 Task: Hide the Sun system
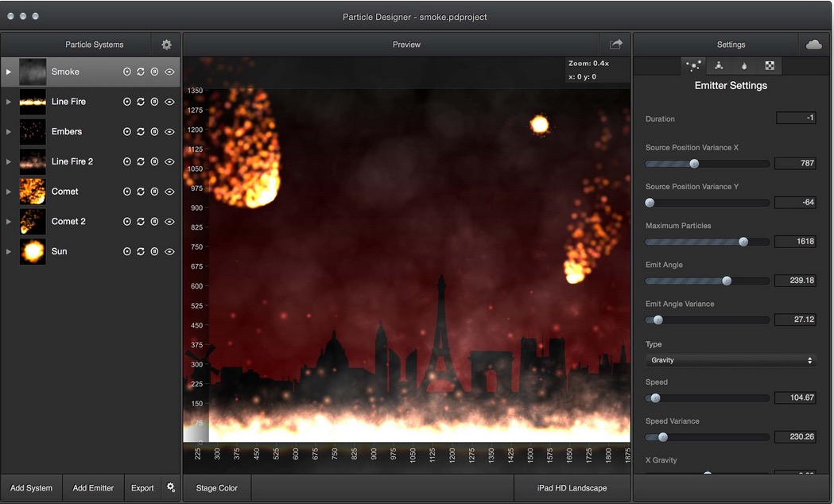(x=169, y=251)
